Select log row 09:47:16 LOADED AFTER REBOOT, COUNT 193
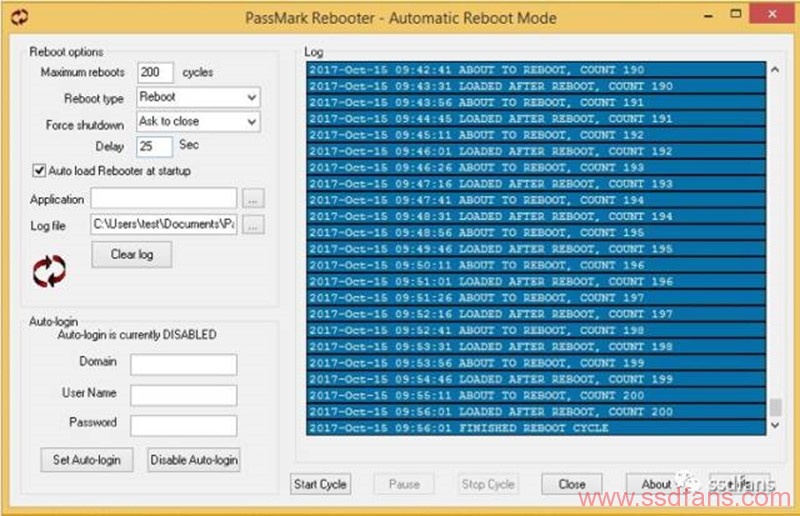Viewport: 800px width, 516px height. tap(536, 184)
